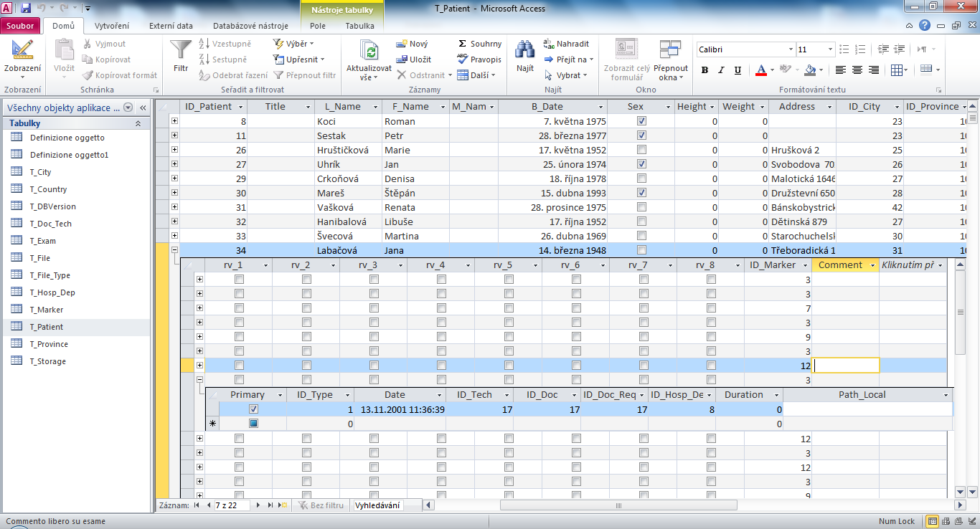
Task: Center align the text
Action: pyautogui.click(x=856, y=70)
